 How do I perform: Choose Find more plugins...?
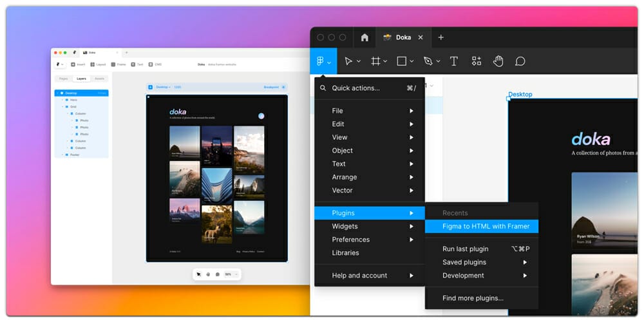(x=482, y=298)
